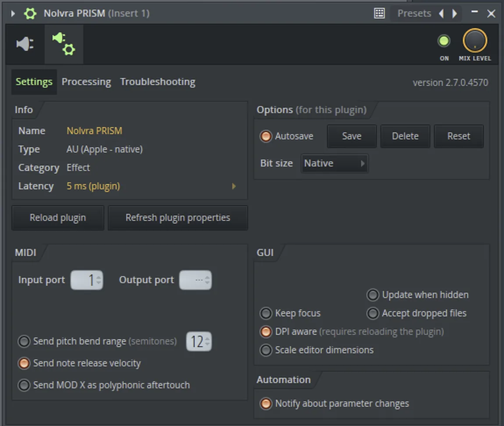Click the Reset button
Image resolution: width=504 pixels, height=426 pixels.
tap(459, 136)
